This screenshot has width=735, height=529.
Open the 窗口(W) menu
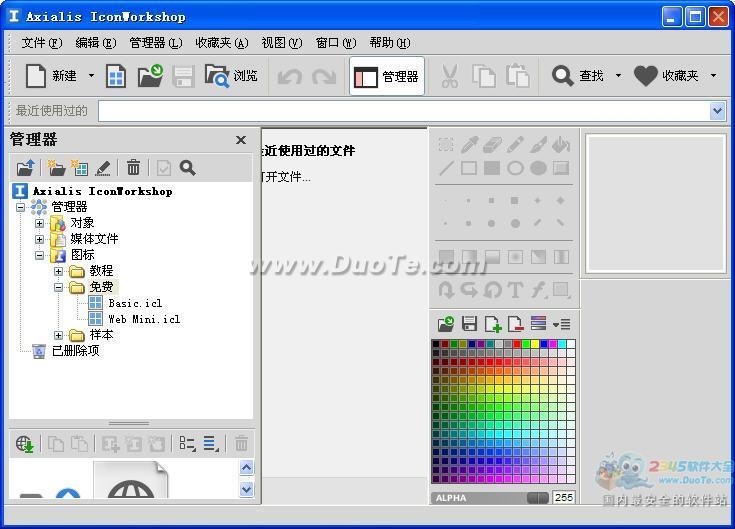pyautogui.click(x=336, y=43)
